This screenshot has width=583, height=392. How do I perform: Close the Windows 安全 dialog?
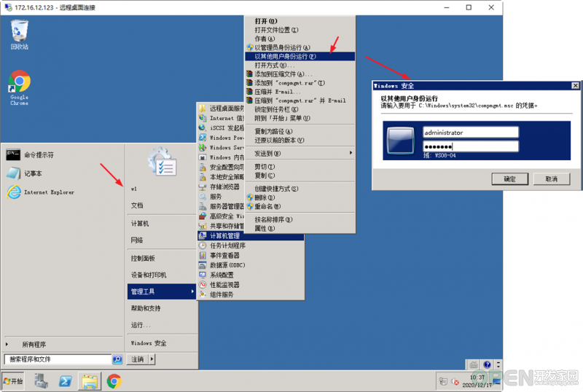point(575,85)
